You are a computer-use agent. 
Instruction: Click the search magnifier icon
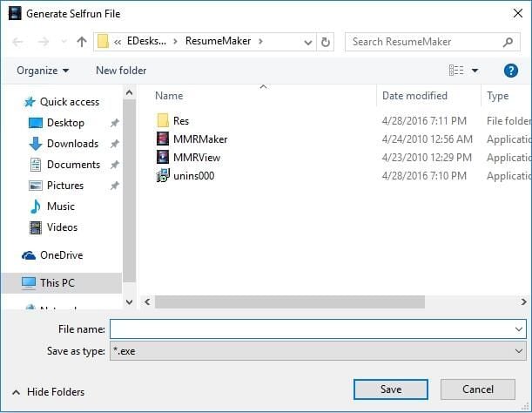coord(508,42)
